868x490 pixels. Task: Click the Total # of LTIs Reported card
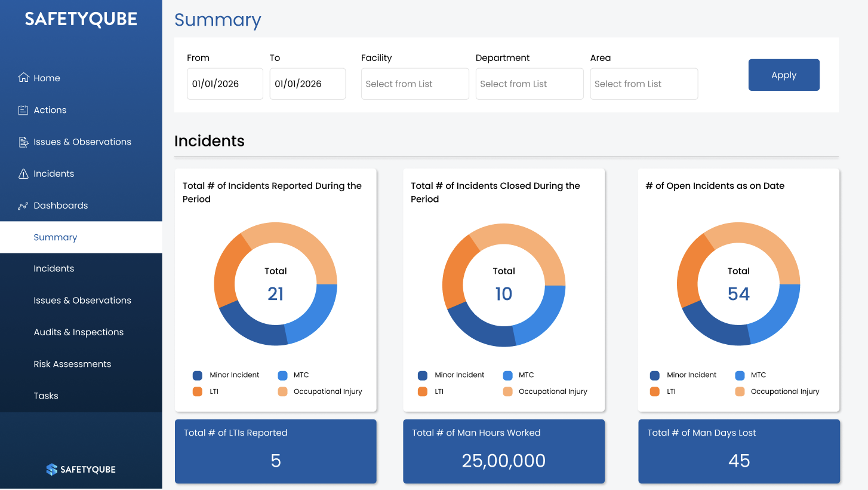click(276, 451)
